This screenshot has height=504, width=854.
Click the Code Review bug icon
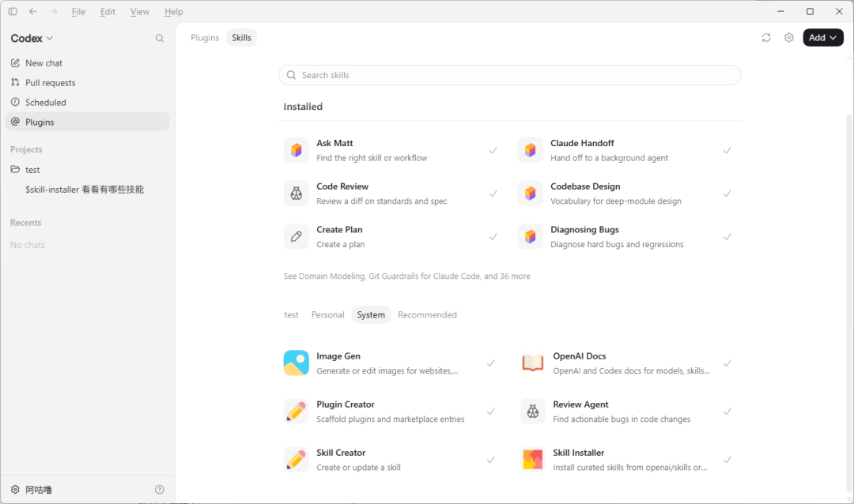[x=297, y=194]
